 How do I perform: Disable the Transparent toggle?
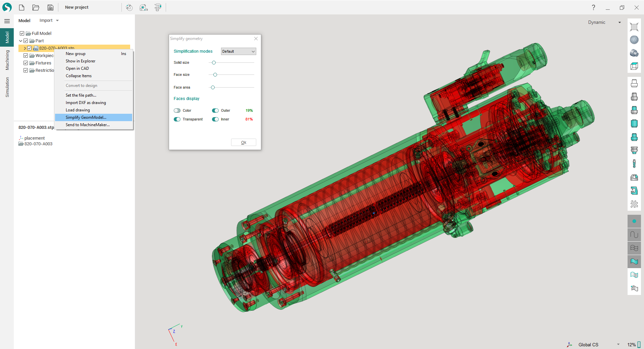click(177, 119)
